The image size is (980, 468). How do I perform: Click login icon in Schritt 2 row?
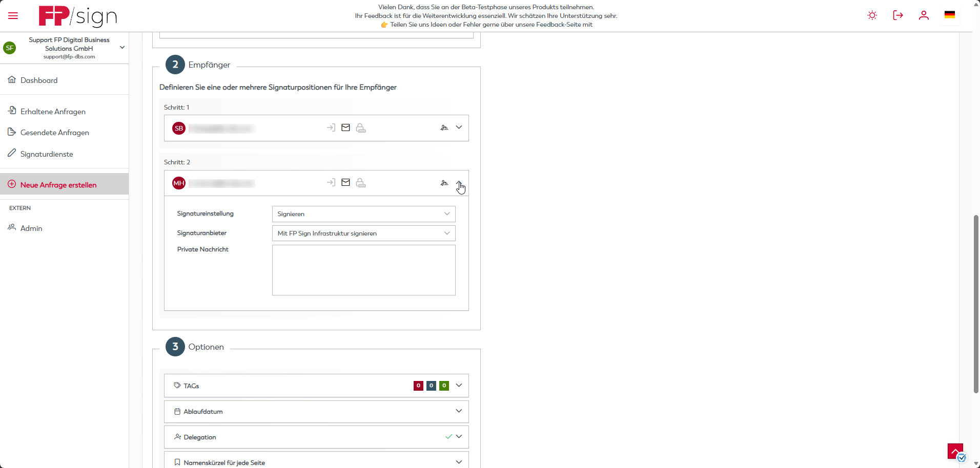coord(331,182)
